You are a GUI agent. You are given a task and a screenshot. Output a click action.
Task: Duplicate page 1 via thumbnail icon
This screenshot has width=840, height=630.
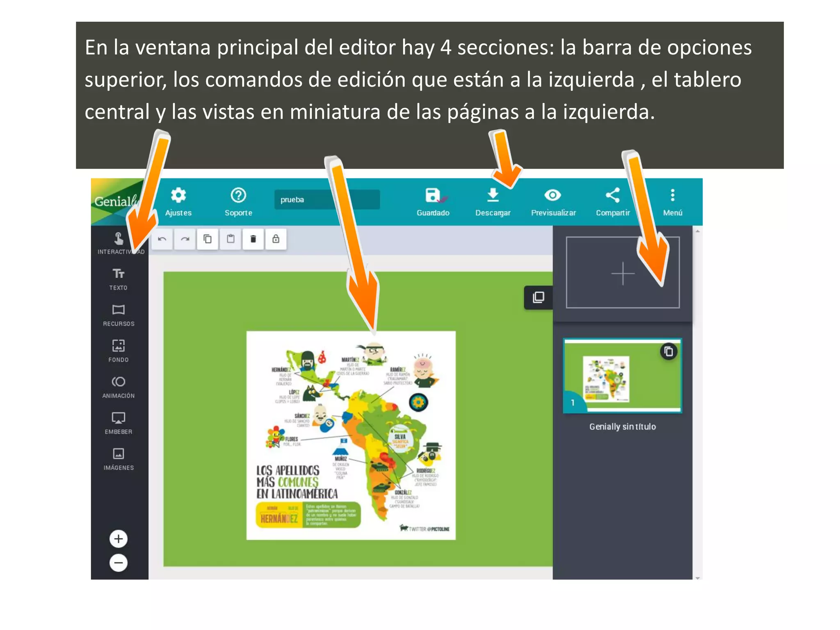pyautogui.click(x=669, y=352)
